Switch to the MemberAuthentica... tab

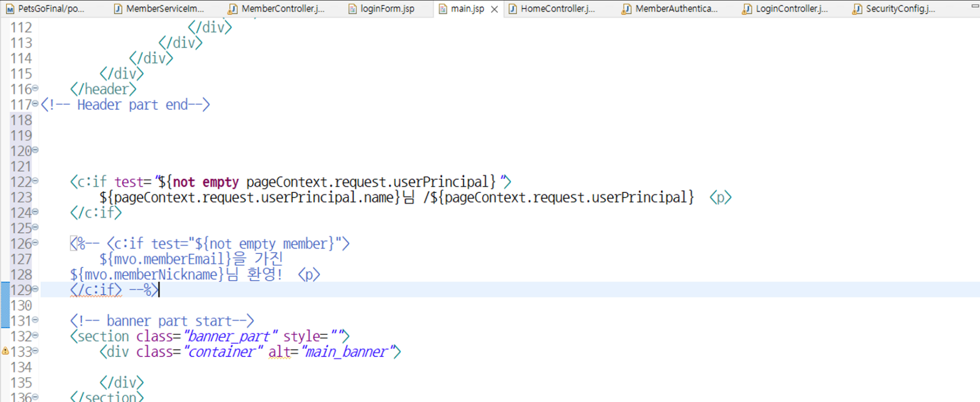(670, 8)
